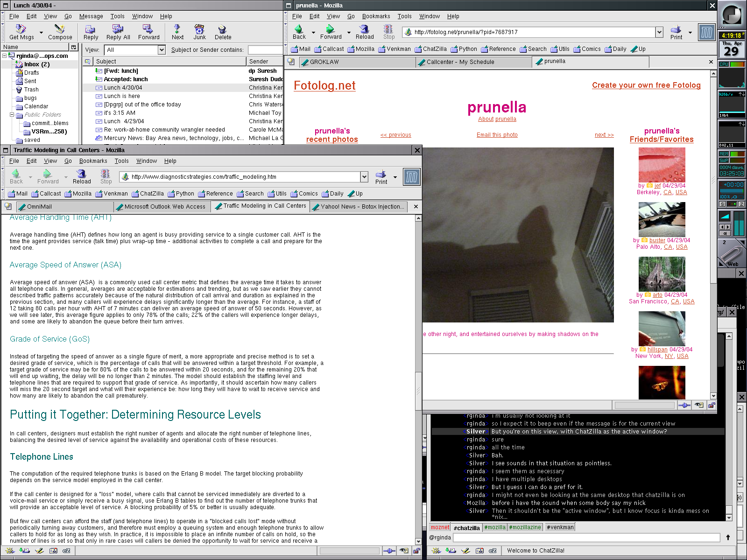This screenshot has width=747, height=560.
Task: Click the ChatZilla message input field
Action: [x=586, y=538]
